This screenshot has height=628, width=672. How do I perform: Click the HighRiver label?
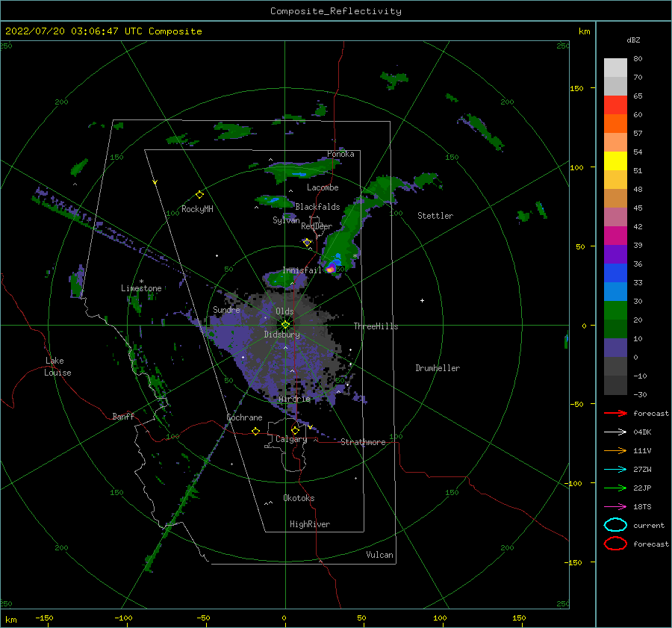coord(310,524)
